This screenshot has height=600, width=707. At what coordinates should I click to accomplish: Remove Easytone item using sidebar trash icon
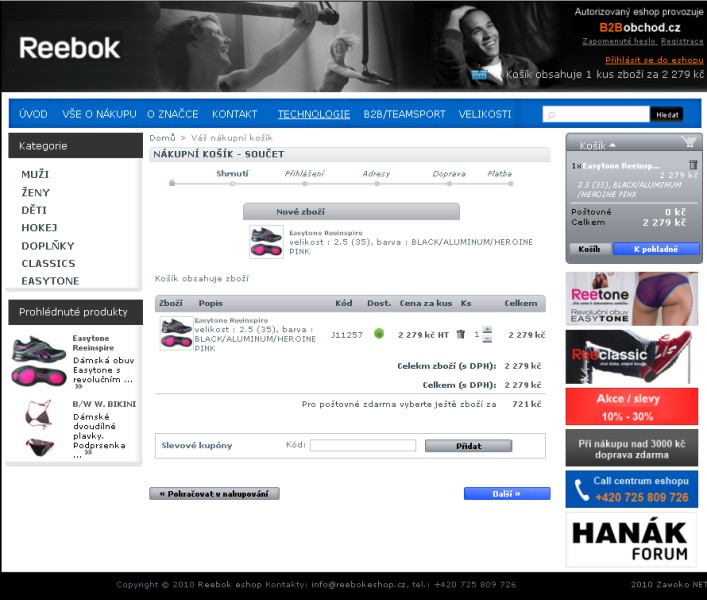point(693,164)
